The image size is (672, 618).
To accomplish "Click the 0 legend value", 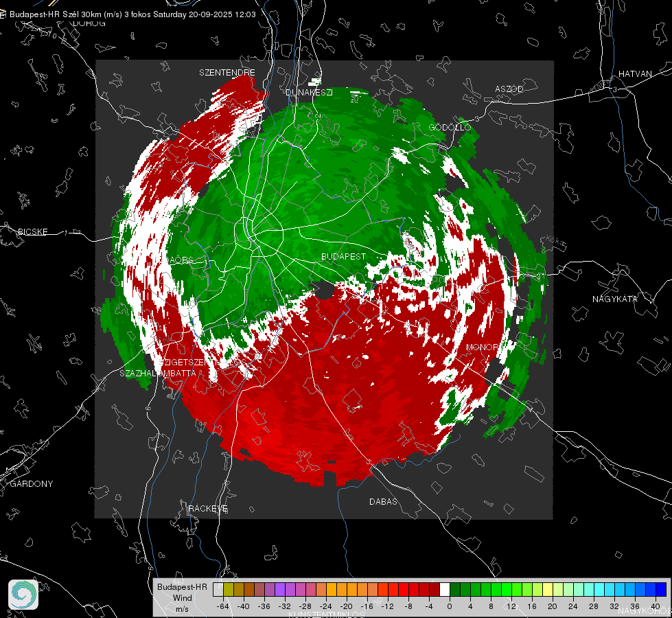I will 450,606.
